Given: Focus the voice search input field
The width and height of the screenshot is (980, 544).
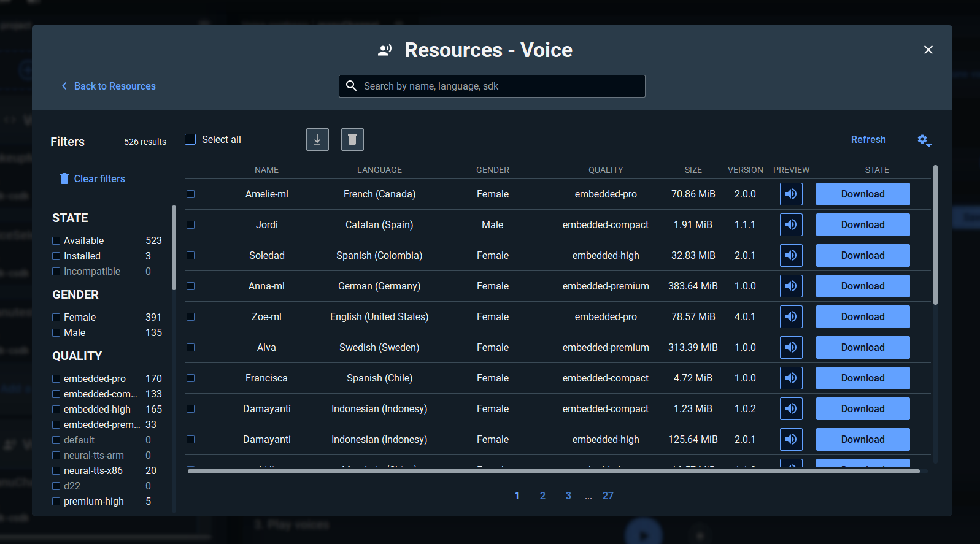Looking at the screenshot, I should point(500,86).
